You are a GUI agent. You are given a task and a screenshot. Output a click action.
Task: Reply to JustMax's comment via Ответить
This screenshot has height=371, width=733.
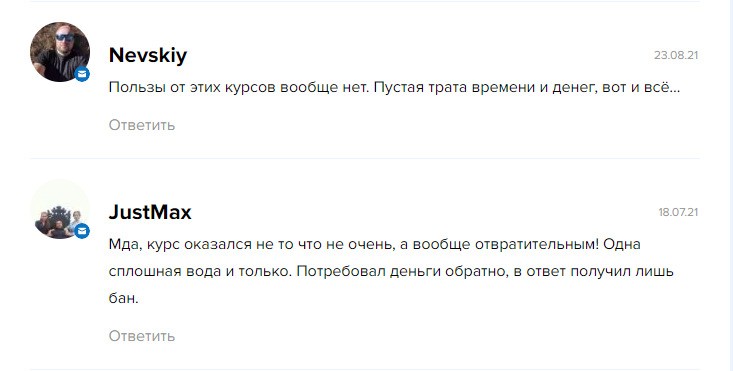coord(142,335)
